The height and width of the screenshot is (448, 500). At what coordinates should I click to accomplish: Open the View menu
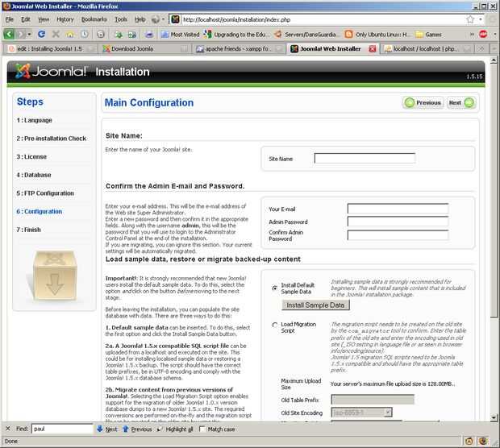coord(44,19)
